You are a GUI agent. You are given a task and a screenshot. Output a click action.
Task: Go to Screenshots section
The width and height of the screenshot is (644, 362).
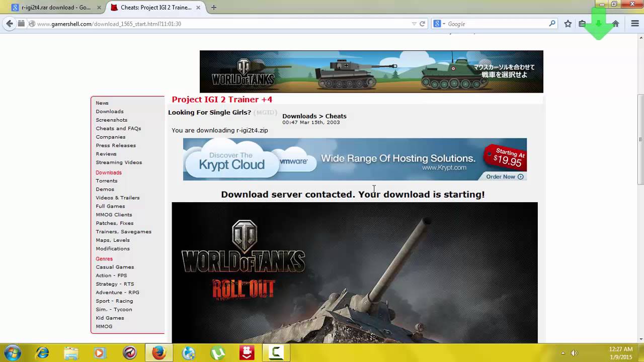[x=112, y=120]
